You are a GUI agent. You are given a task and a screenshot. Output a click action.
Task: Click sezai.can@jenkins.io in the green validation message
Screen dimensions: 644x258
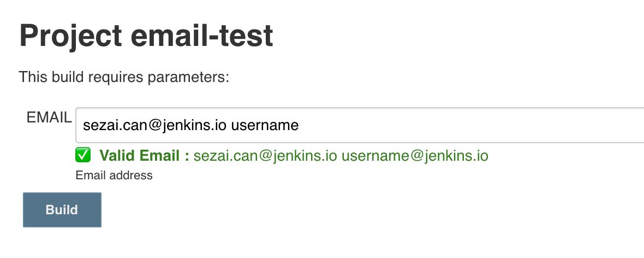point(265,156)
